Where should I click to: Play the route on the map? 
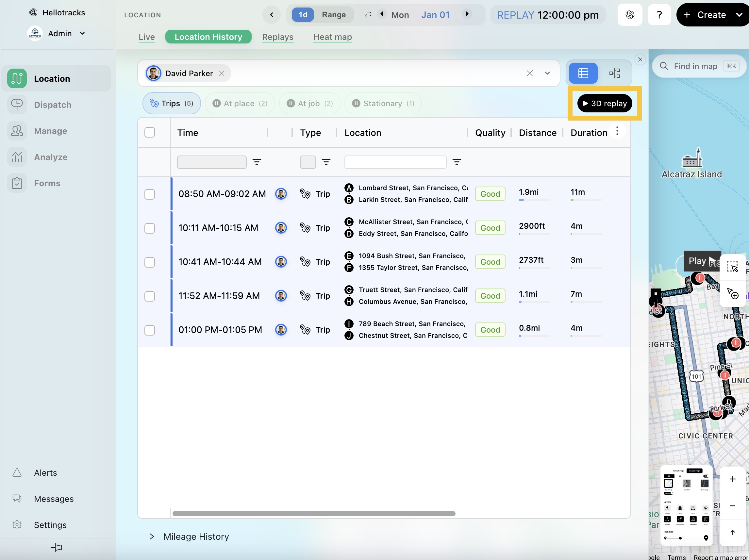coord(702,261)
